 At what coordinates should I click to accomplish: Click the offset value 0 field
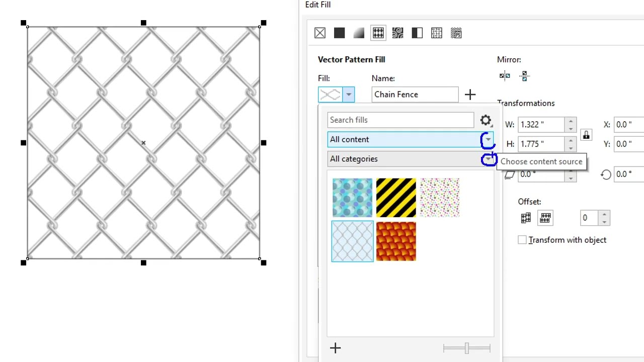point(590,218)
